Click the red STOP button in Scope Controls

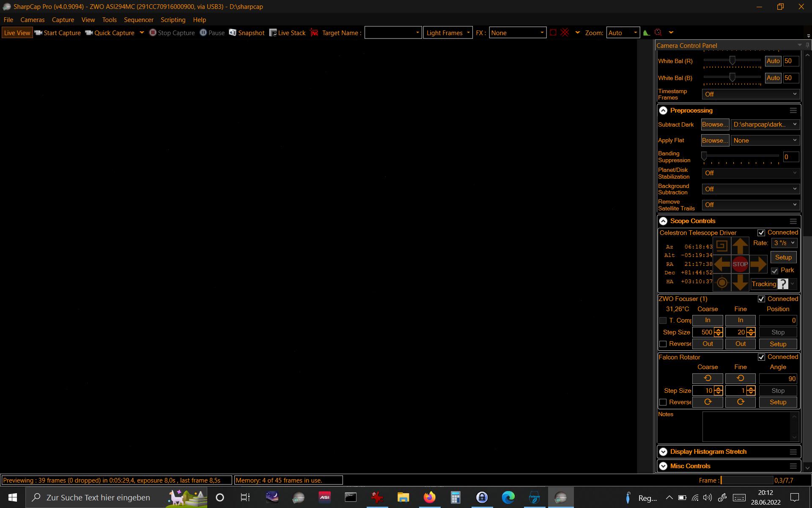(x=740, y=264)
